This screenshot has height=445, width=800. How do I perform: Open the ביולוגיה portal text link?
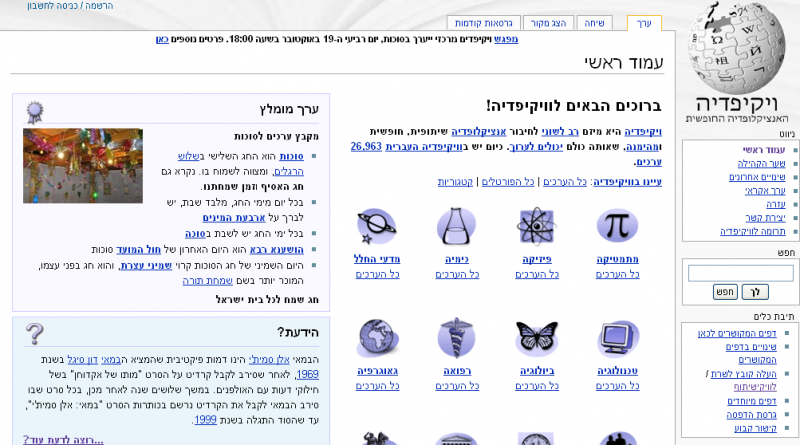click(x=537, y=371)
